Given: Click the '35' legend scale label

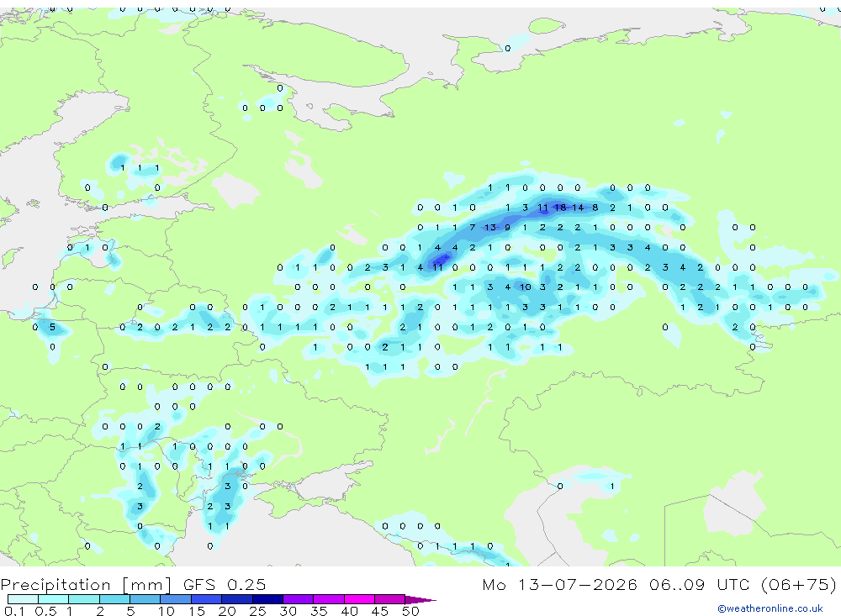Looking at the screenshot, I should (319, 611).
